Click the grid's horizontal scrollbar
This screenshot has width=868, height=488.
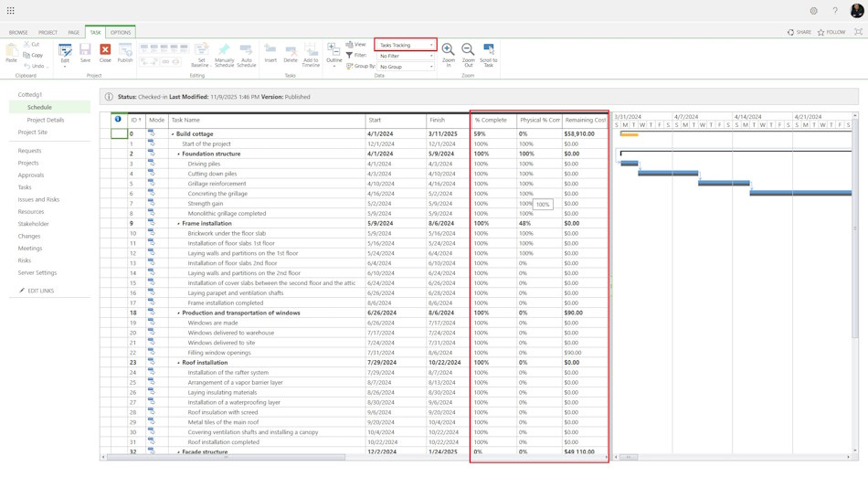click(x=227, y=457)
